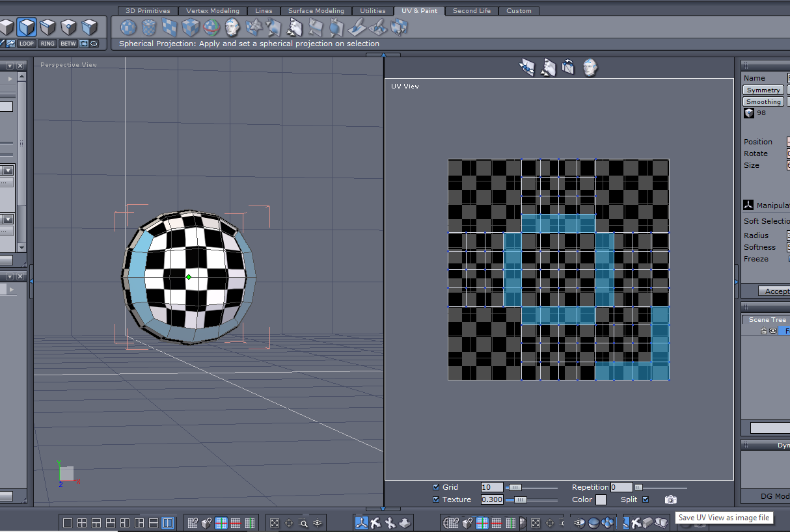Expand the right panel using the edge arrow
Viewport: 790px width, 532px height.
click(x=737, y=282)
